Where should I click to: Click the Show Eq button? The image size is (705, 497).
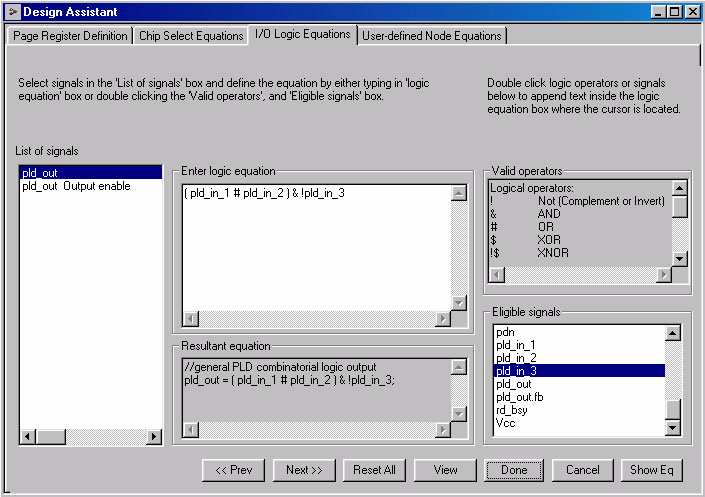coord(651,470)
